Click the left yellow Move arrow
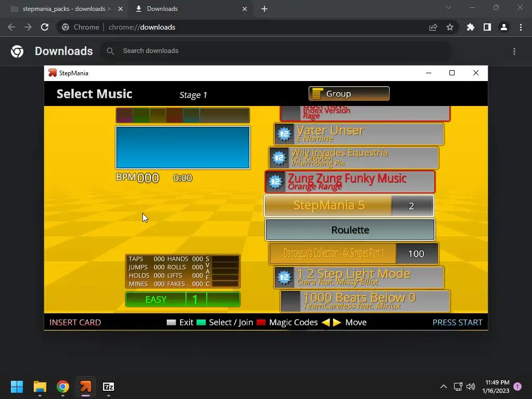This screenshot has height=399, width=532. pos(326,322)
